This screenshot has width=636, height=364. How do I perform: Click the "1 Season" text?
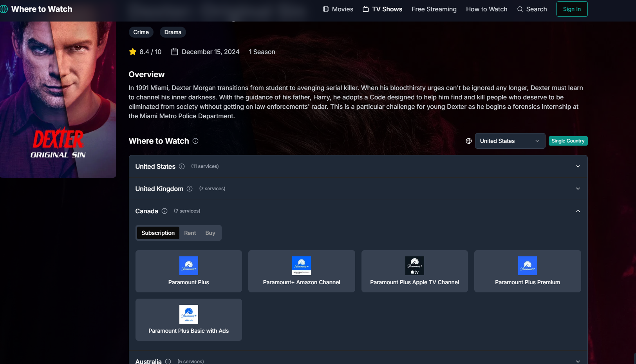pos(262,52)
